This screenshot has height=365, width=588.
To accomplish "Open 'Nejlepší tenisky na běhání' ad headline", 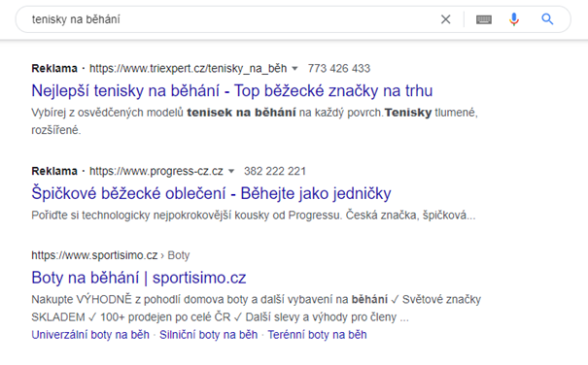I will pyautogui.click(x=231, y=90).
